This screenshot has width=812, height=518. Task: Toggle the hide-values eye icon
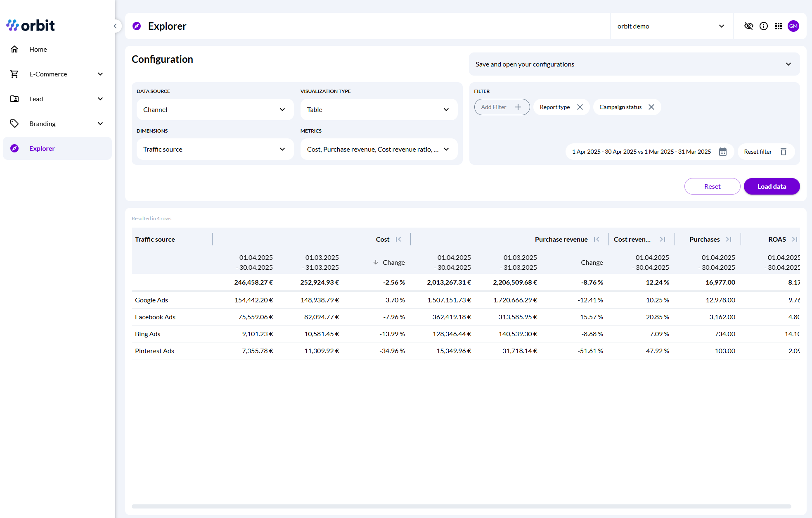tap(748, 26)
